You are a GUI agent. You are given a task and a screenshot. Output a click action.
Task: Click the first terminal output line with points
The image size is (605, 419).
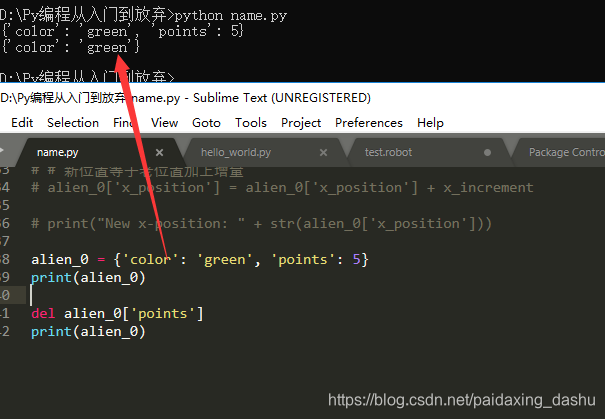tap(122, 31)
